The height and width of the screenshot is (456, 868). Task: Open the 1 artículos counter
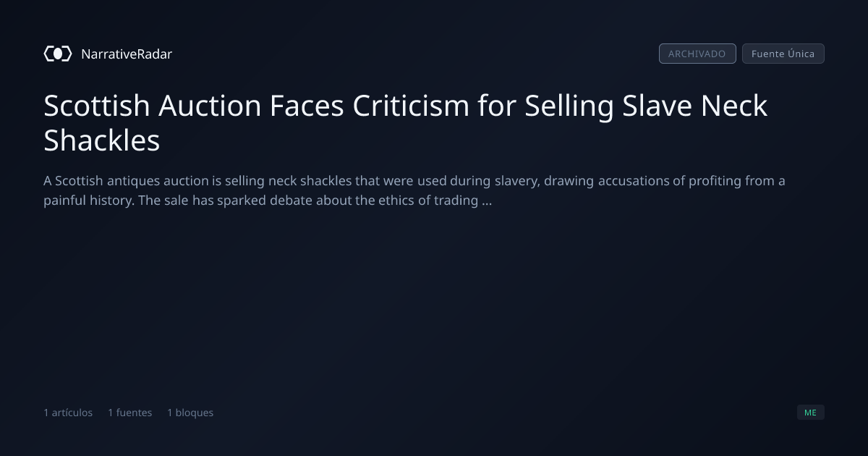pos(68,413)
